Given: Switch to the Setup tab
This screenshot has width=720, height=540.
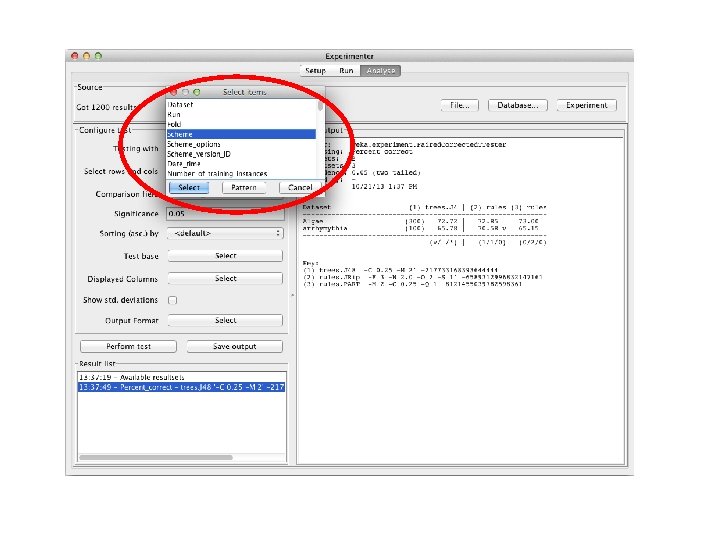Looking at the screenshot, I should [315, 71].
